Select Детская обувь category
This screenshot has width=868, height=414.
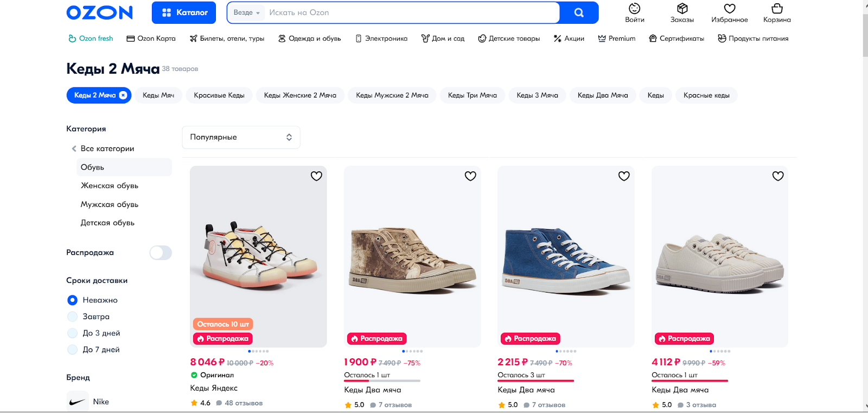[107, 223]
